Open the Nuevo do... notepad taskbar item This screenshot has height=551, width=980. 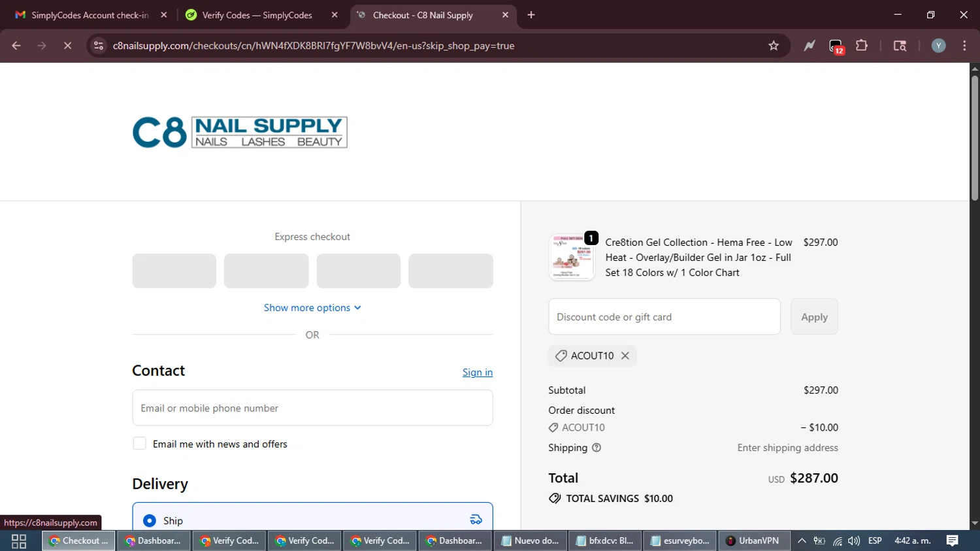pos(531,541)
